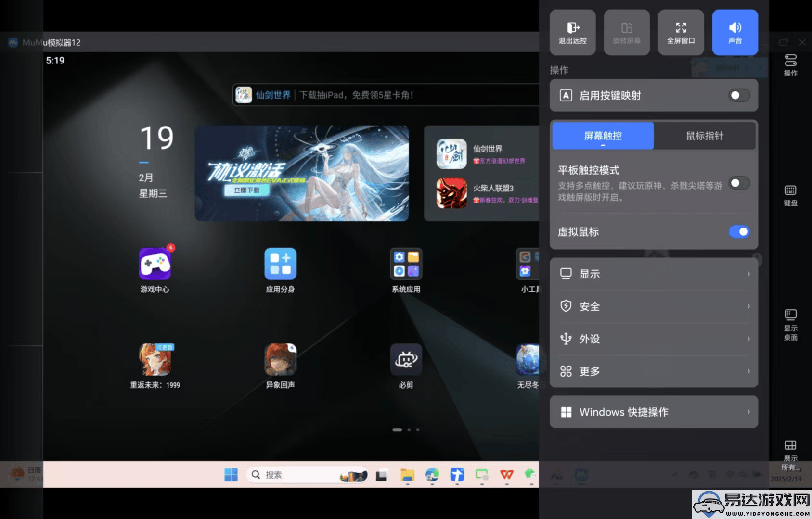Enable the 启用按键映射 key mapping switch

click(x=739, y=95)
